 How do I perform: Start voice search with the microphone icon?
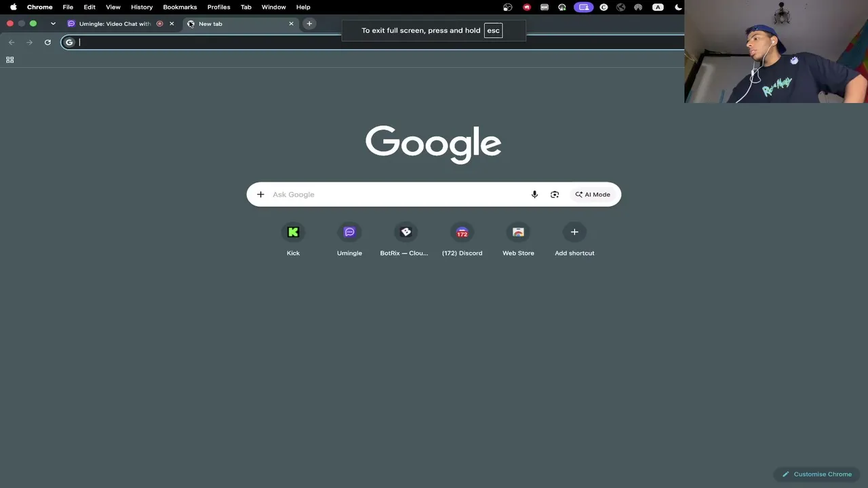pos(534,195)
